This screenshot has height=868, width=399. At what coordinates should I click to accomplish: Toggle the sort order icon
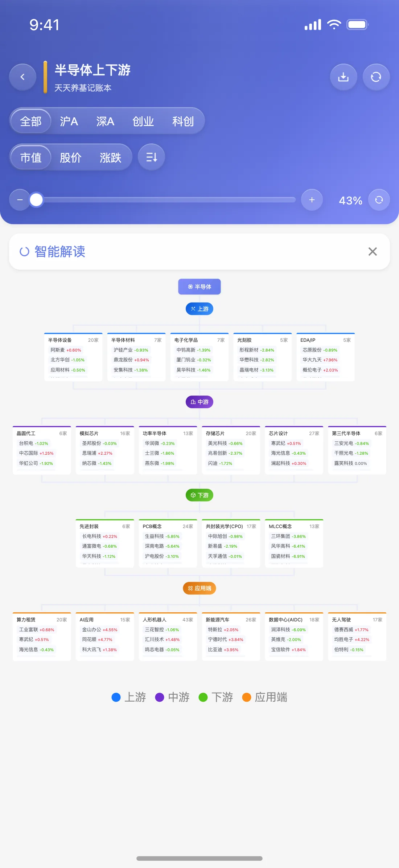[152, 157]
